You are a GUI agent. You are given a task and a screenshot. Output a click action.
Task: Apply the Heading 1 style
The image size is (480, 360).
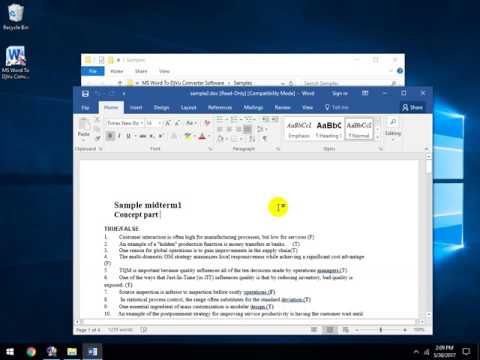click(x=329, y=129)
